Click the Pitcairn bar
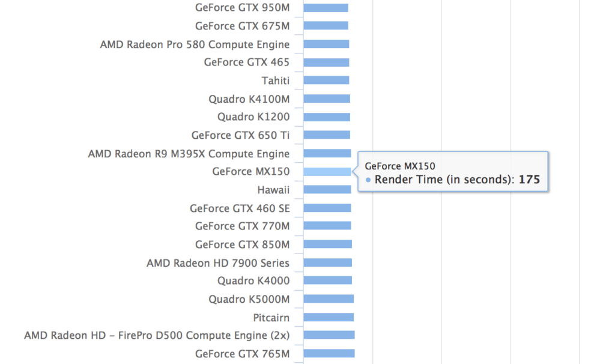Screen dimensions: 615x364 point(329,317)
